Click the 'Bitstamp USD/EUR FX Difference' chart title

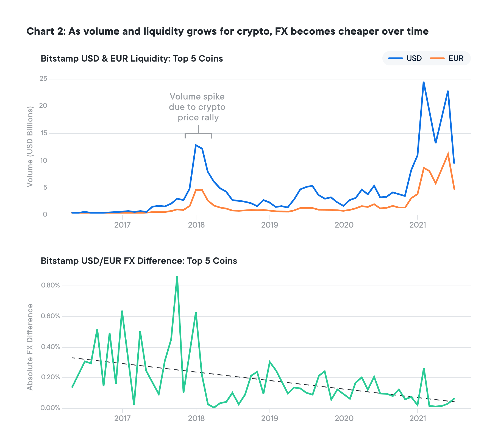[x=139, y=261]
